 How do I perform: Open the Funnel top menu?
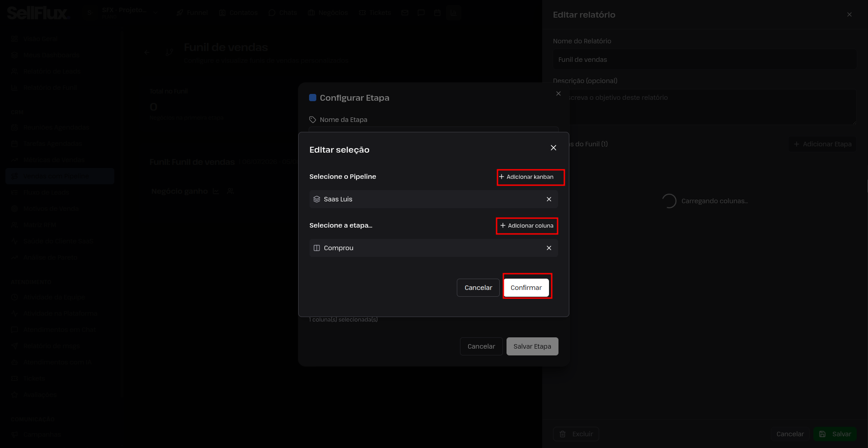[192, 13]
